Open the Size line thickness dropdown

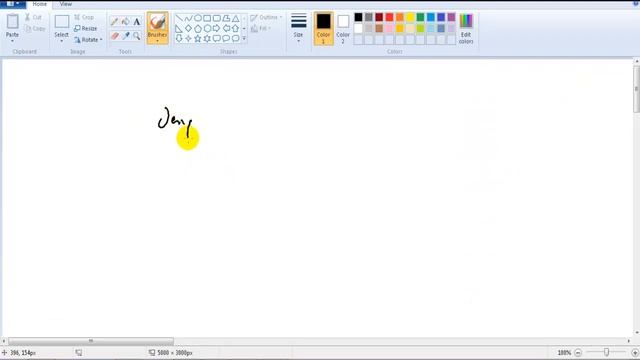click(x=298, y=28)
